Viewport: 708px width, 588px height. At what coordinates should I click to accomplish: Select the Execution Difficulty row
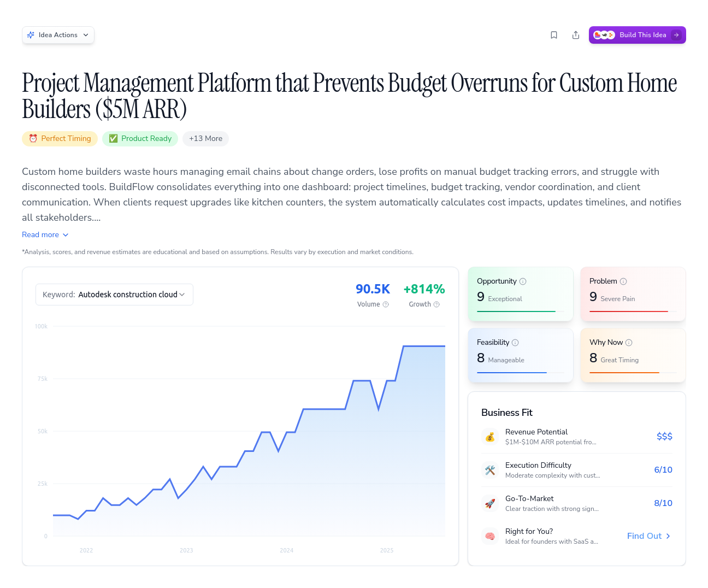click(x=576, y=470)
